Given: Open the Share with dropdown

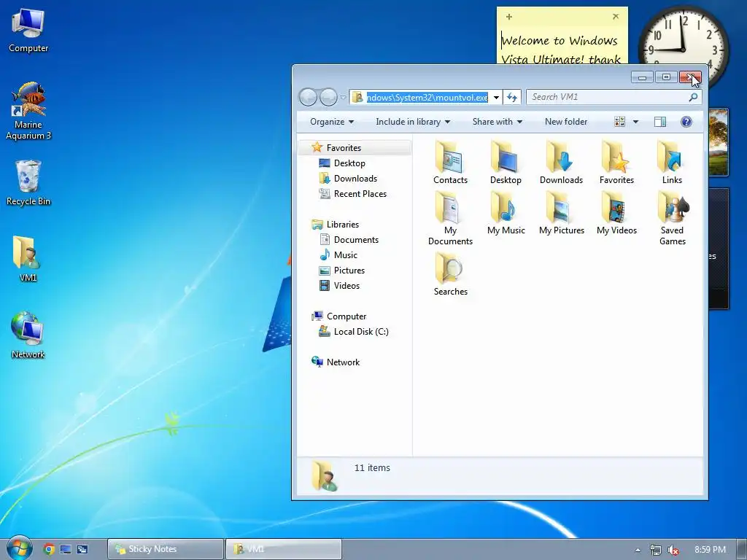Looking at the screenshot, I should point(497,122).
